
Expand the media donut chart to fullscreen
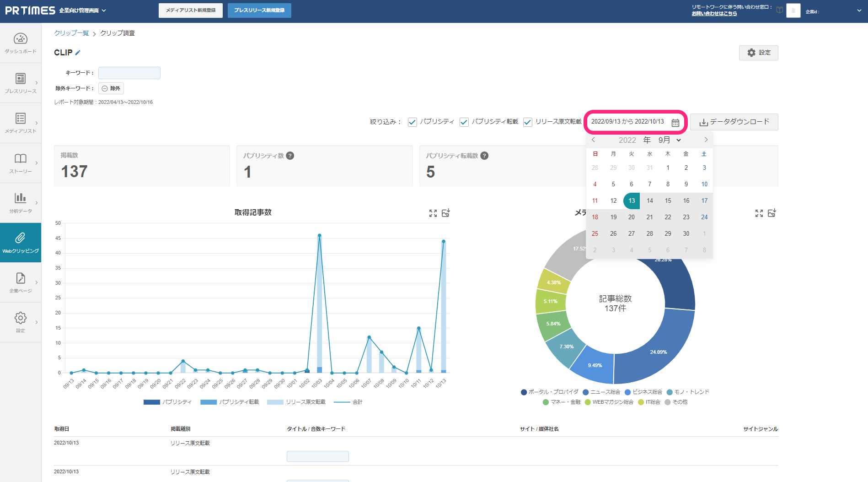(759, 213)
